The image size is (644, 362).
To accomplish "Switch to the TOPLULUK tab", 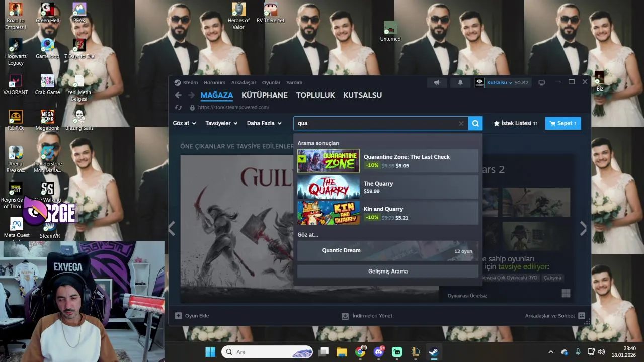I will point(315,95).
